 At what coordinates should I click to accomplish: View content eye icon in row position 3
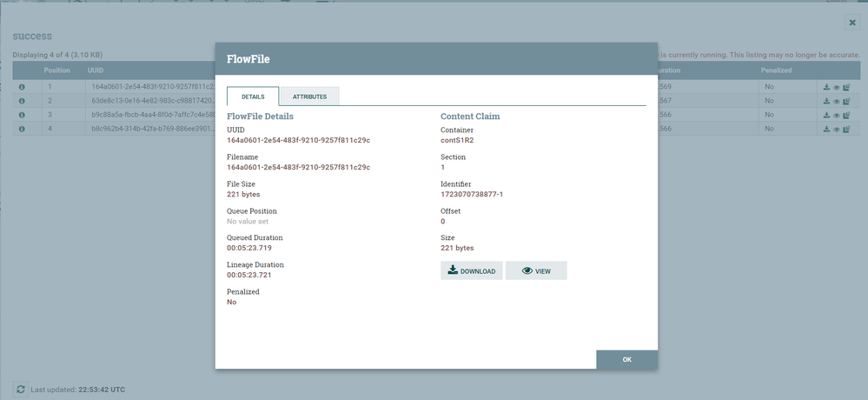pyautogui.click(x=837, y=115)
